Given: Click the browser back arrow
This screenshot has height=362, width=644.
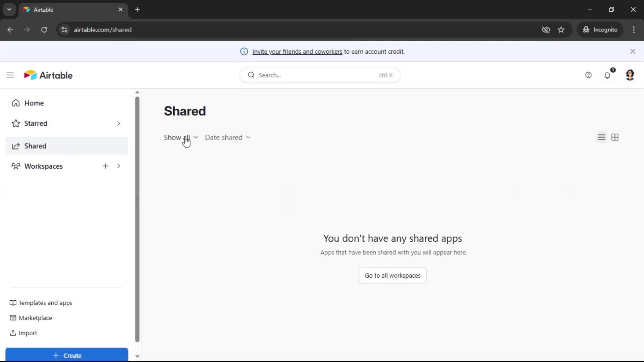Looking at the screenshot, I should click(10, 30).
